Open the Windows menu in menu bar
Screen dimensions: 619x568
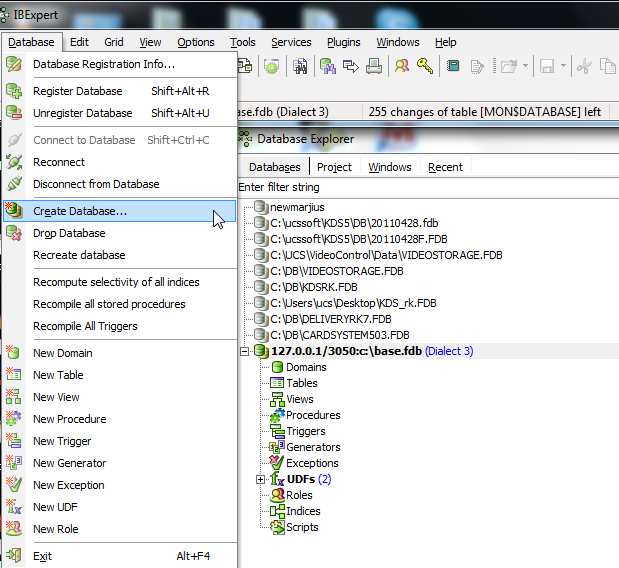click(398, 42)
